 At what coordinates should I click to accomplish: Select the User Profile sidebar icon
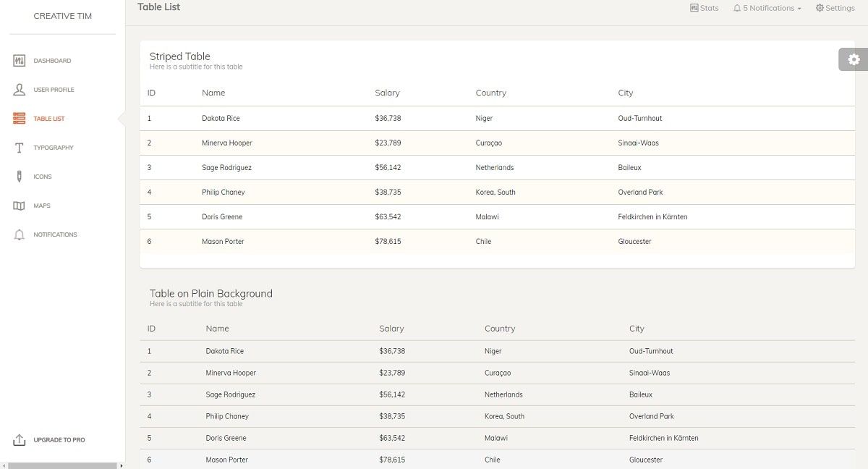click(x=18, y=89)
